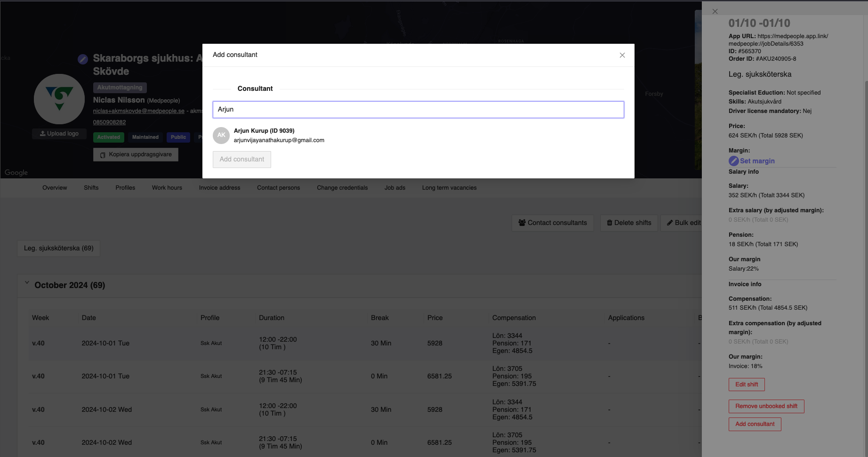
Task: Close the Add consultant dialog
Action: [622, 55]
